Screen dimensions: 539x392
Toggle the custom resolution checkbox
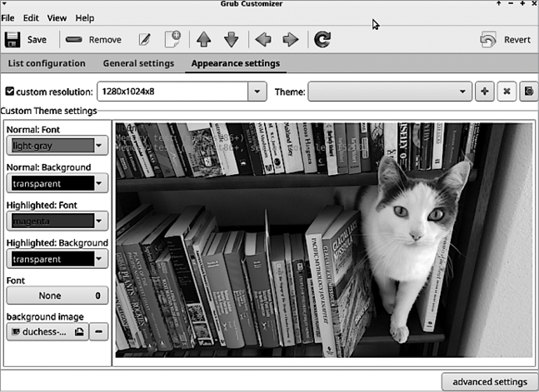[9, 92]
